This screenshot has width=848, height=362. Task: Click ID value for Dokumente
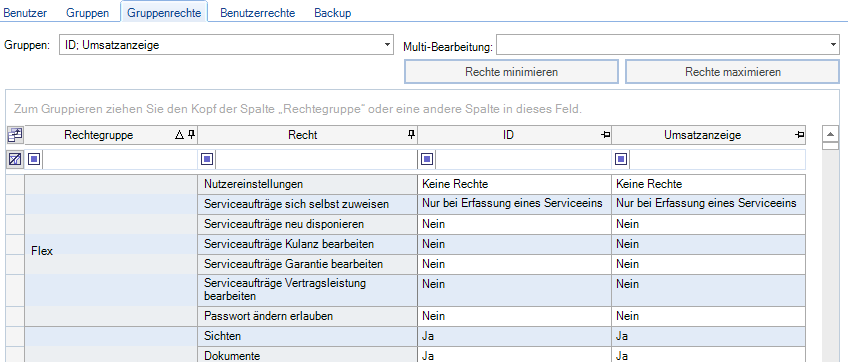[x=514, y=355]
